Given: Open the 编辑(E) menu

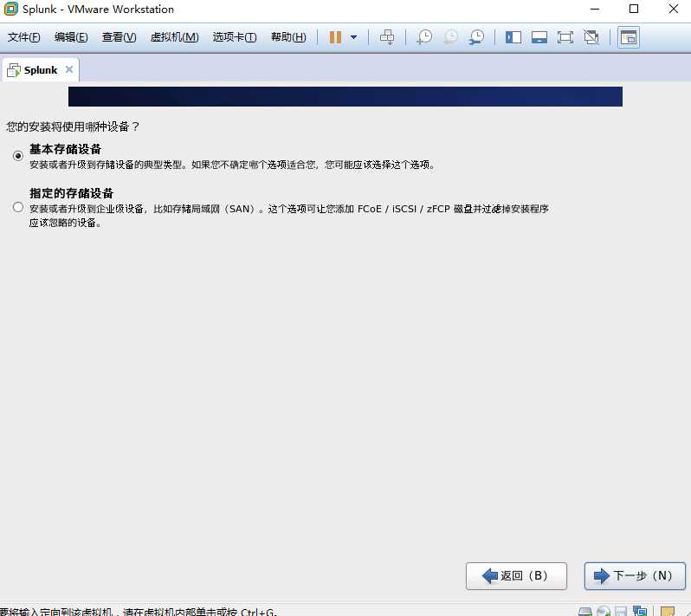Looking at the screenshot, I should coord(71,37).
